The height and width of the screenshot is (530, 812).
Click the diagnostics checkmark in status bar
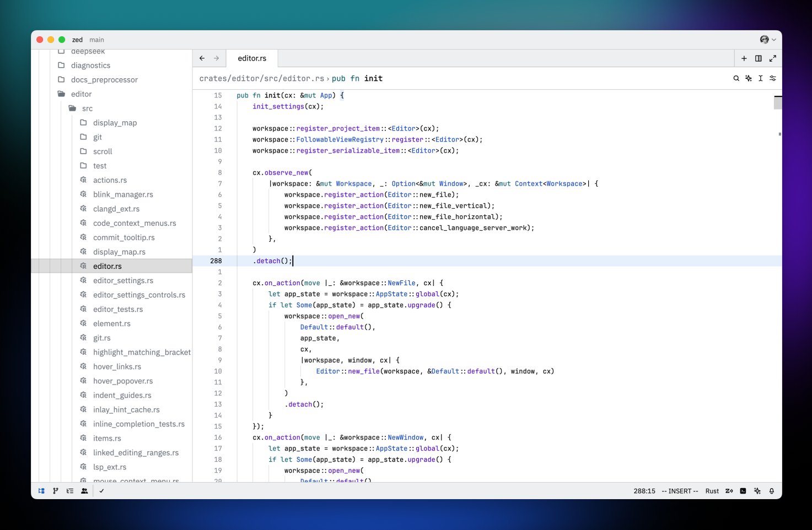pos(101,491)
